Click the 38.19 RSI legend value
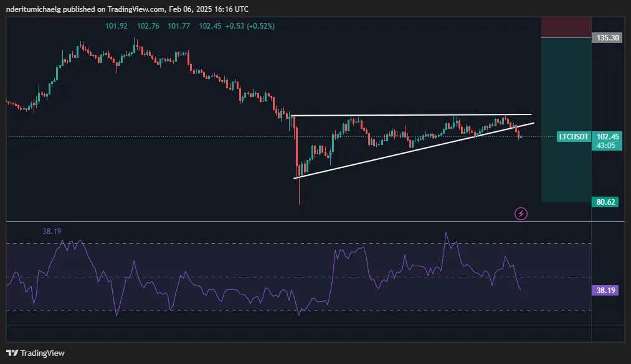 (x=52, y=231)
